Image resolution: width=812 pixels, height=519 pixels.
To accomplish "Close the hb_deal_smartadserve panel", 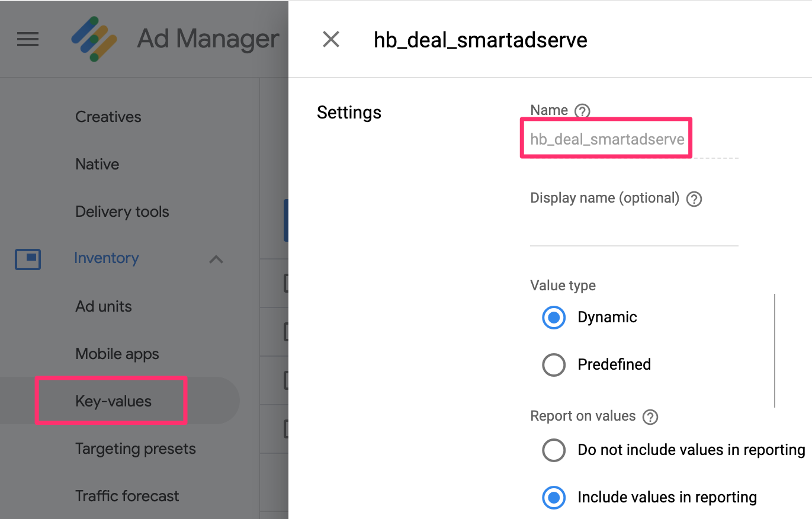I will [x=330, y=40].
